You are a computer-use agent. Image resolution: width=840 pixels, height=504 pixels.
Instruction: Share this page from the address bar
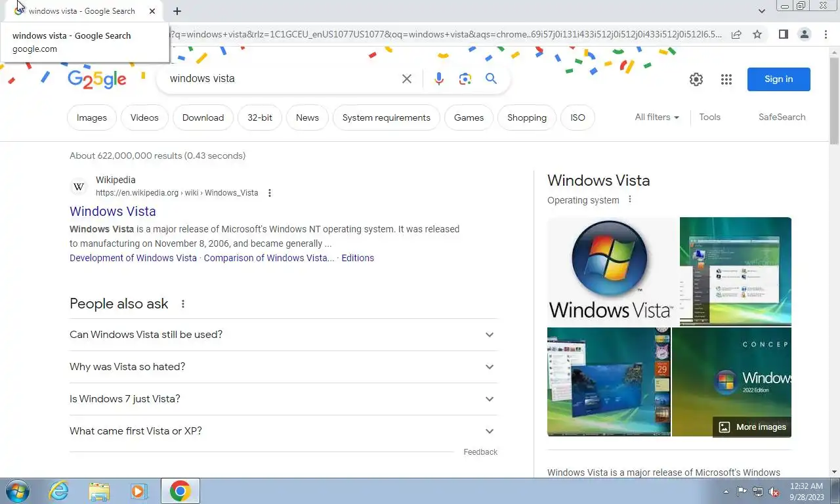[736, 34]
